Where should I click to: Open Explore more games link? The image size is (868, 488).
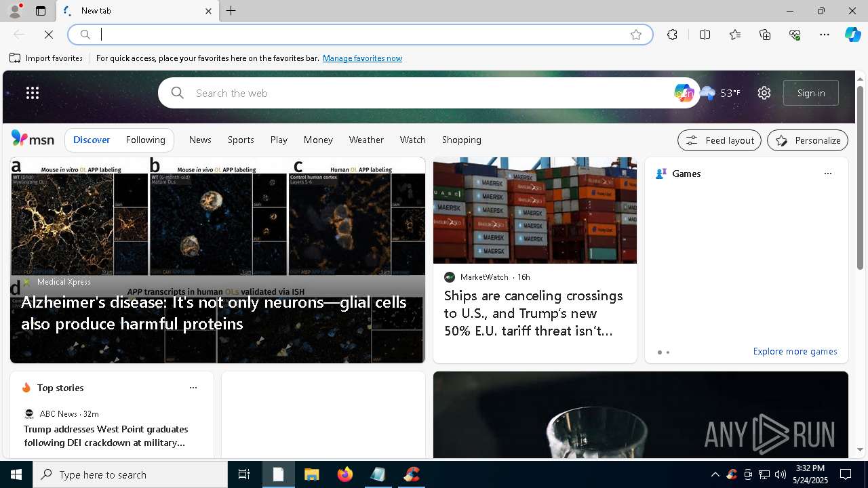795,352
